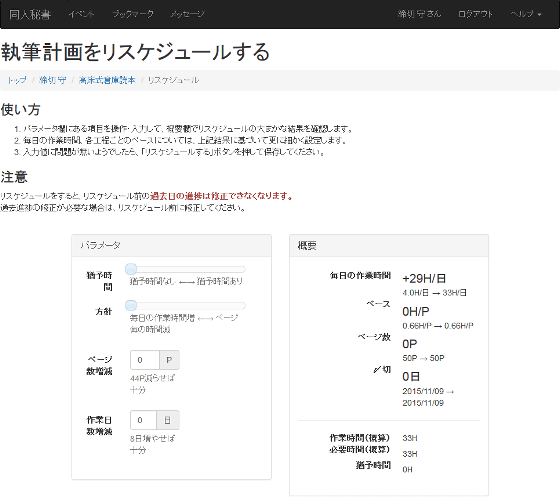Open the イベント menu item
Screen dimensions: 560x501
[x=81, y=14]
